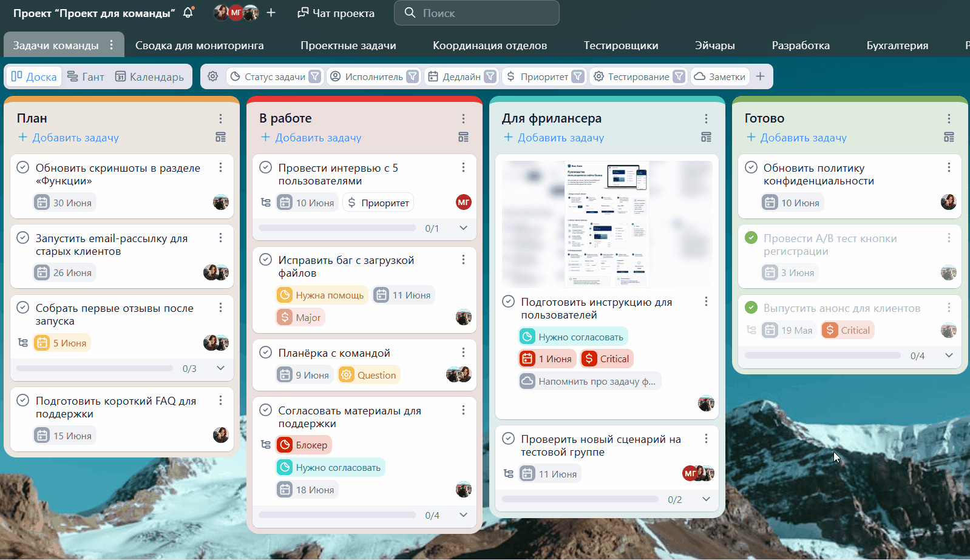
Task: Mark Собрать первые отзывы task complete
Action: click(23, 308)
